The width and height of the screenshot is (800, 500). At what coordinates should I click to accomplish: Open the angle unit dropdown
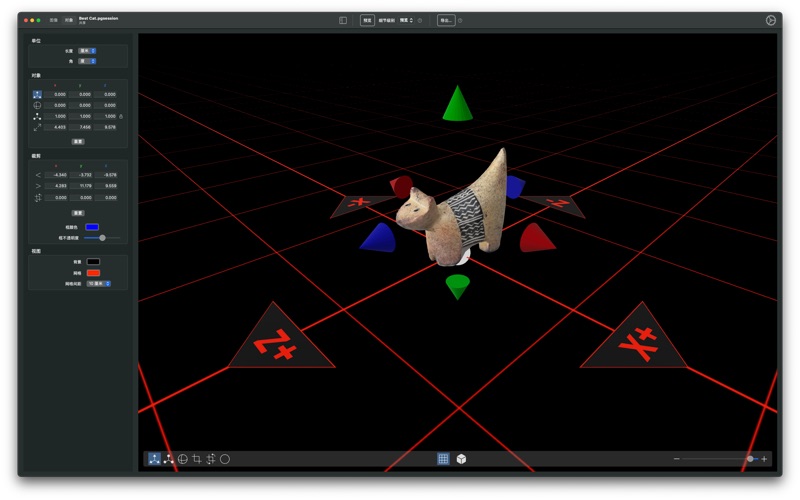pos(87,61)
